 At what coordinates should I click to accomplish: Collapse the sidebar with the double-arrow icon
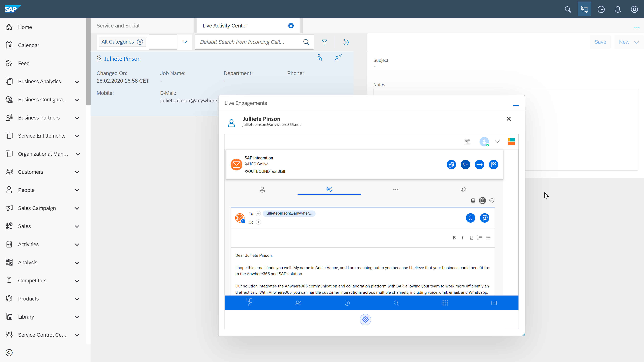pyautogui.click(x=9, y=353)
